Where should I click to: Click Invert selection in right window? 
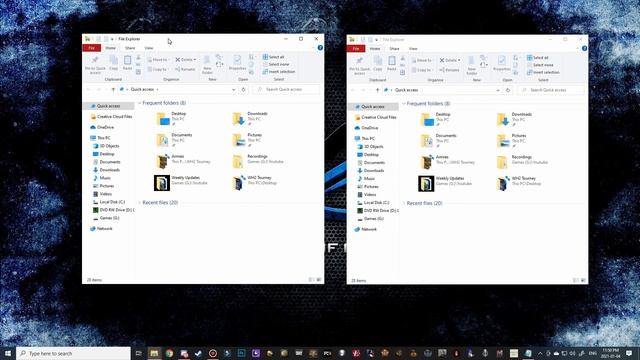(x=543, y=72)
